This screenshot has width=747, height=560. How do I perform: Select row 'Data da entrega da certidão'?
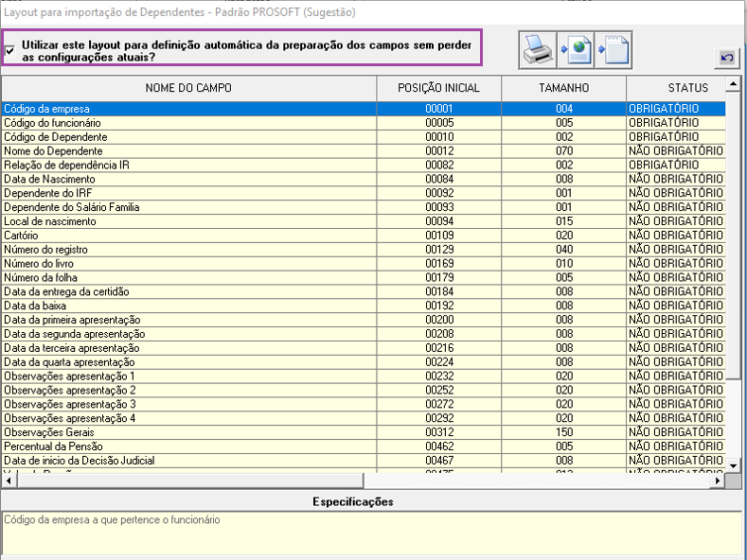364,291
